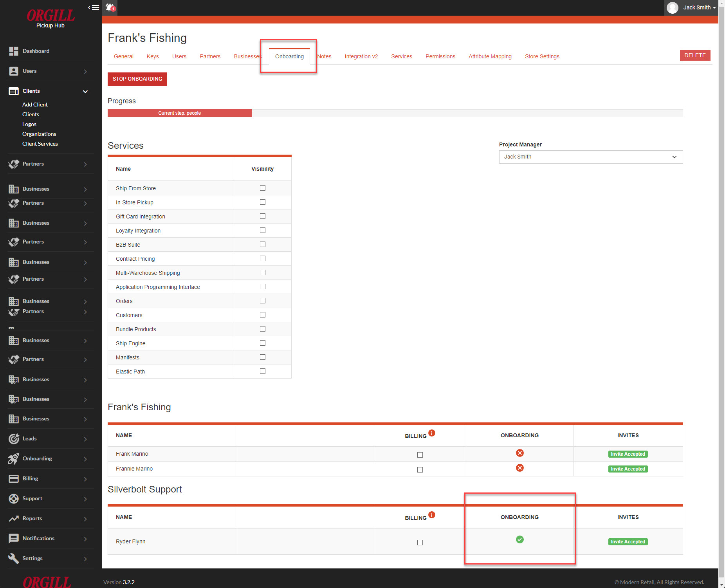Image resolution: width=725 pixels, height=588 pixels.
Task: Expand the Reports sidebar chevron
Action: 85,519
